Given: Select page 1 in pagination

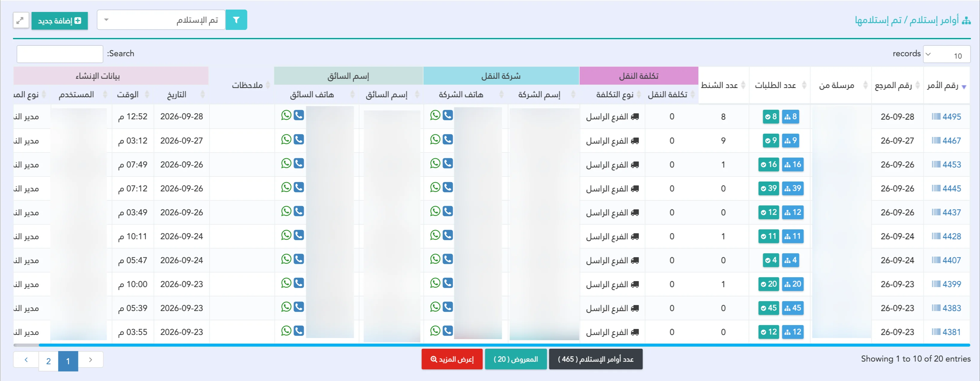Looking at the screenshot, I should click(x=68, y=361).
